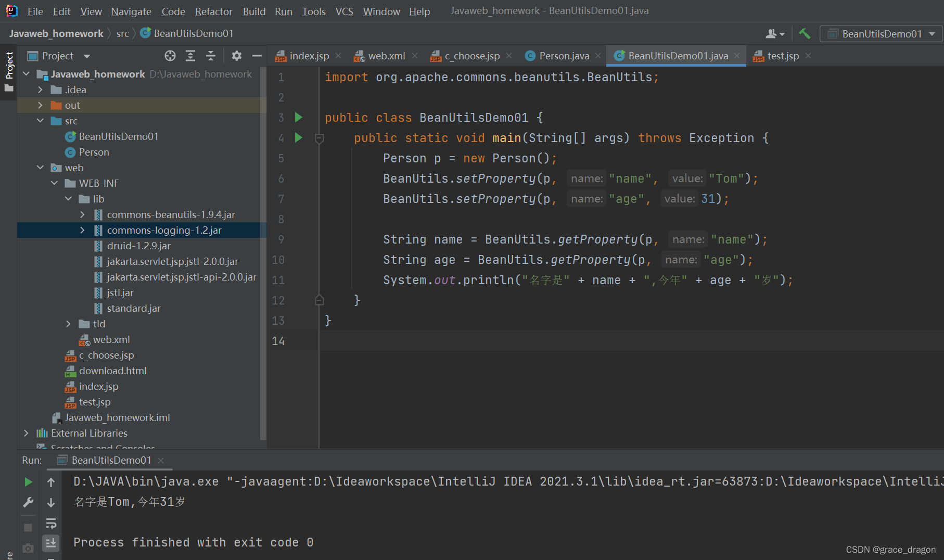Place cursor on empty line 14
This screenshot has height=560, width=944.
[x=631, y=340]
